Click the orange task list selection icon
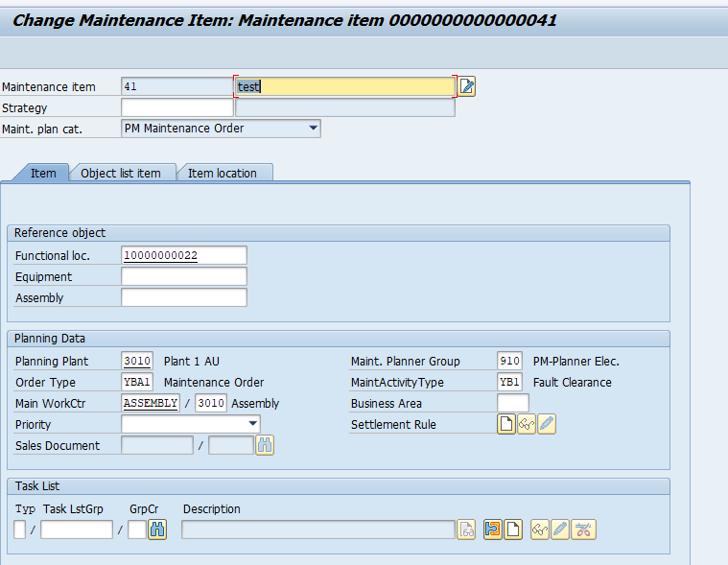The height and width of the screenshot is (565, 728). point(493,530)
